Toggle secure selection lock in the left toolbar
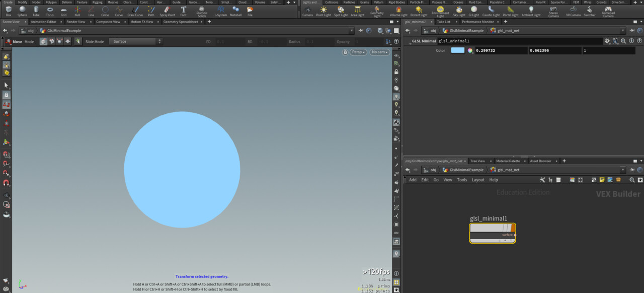644x293 pixels. pos(7,95)
